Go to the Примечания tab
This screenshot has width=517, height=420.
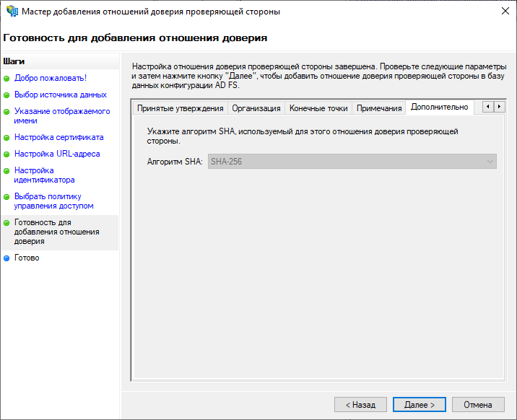click(x=379, y=108)
